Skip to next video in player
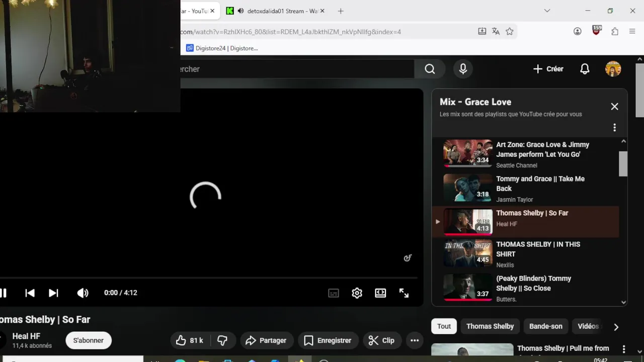Image resolution: width=644 pixels, height=362 pixels. click(x=53, y=293)
